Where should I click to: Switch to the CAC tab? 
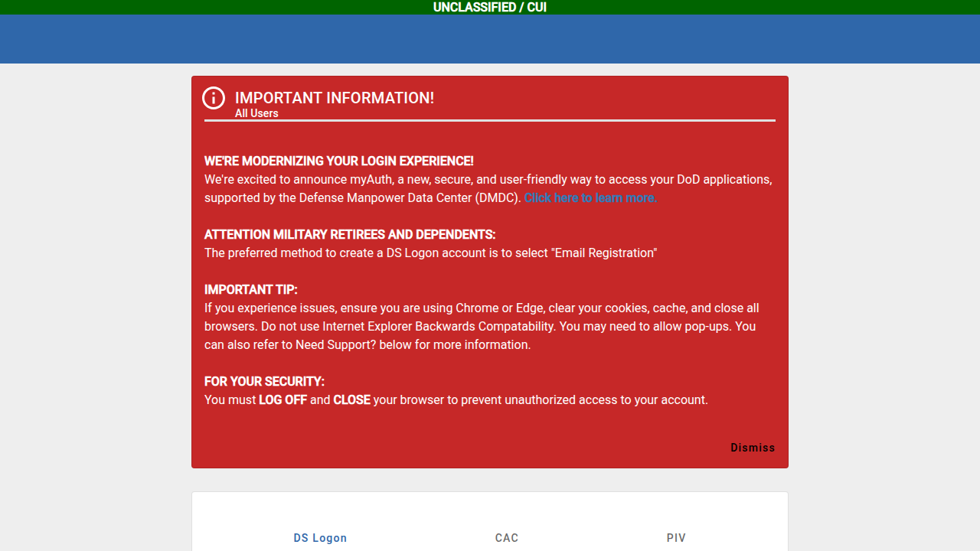click(507, 538)
